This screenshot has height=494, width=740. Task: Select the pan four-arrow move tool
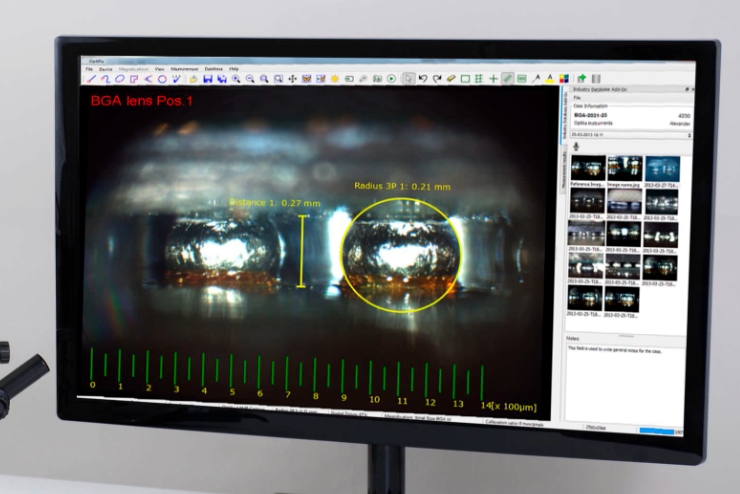(293, 79)
